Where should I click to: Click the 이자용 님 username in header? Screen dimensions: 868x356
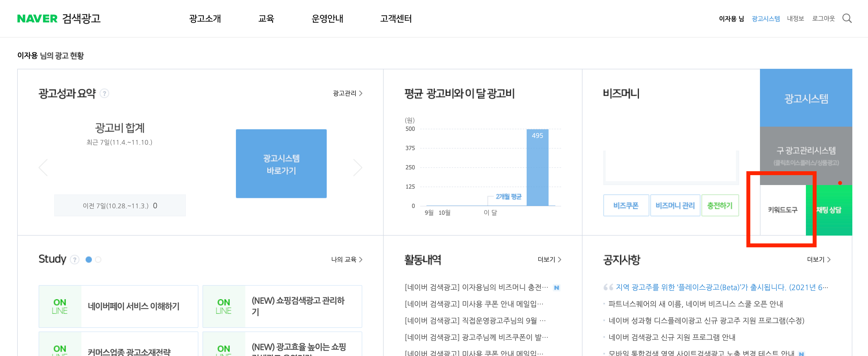[x=731, y=19]
